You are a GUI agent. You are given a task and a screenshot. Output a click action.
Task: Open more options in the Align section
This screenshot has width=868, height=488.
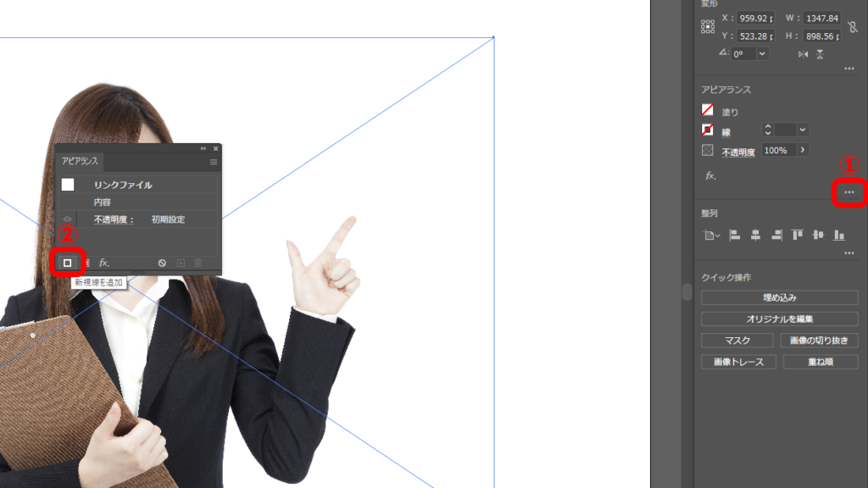point(849,252)
